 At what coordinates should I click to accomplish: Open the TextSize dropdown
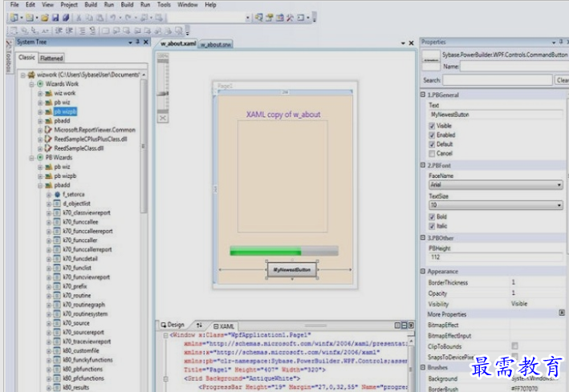[x=558, y=205]
